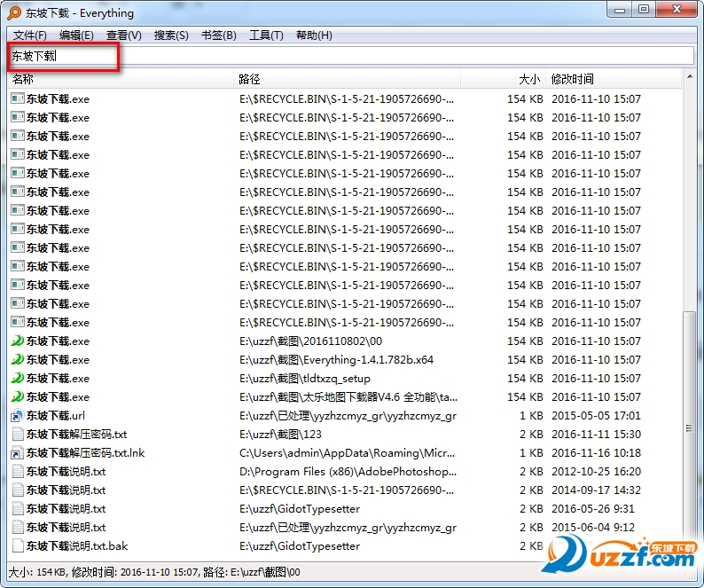
Task: Open the 文件(F) menu
Action: pos(29,35)
